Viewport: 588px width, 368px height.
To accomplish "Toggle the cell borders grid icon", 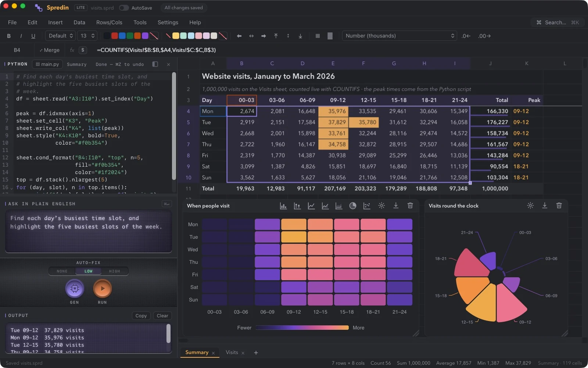I will 318,36.
